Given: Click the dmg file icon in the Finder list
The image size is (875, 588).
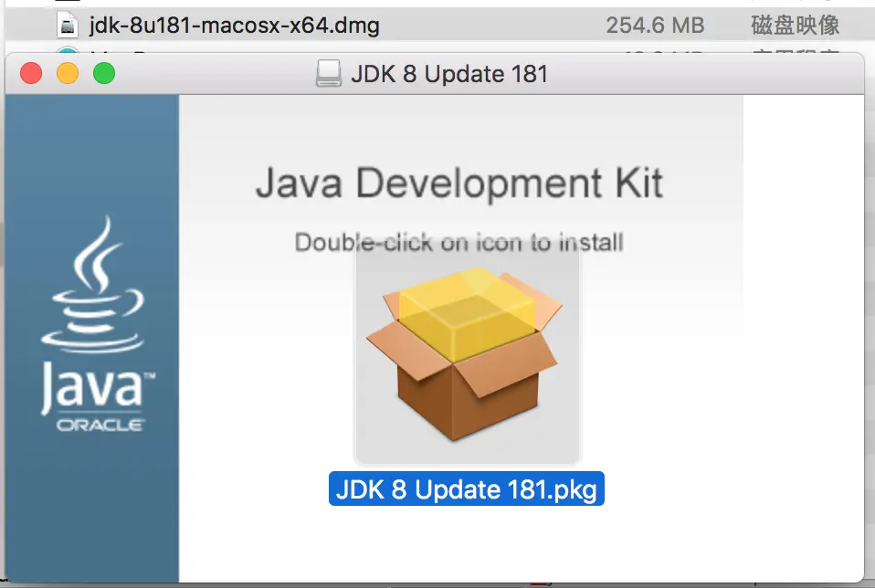Looking at the screenshot, I should (x=68, y=25).
